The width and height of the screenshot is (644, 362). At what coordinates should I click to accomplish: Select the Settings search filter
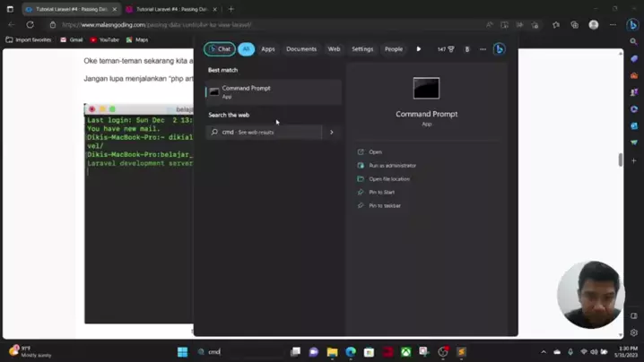pos(362,49)
